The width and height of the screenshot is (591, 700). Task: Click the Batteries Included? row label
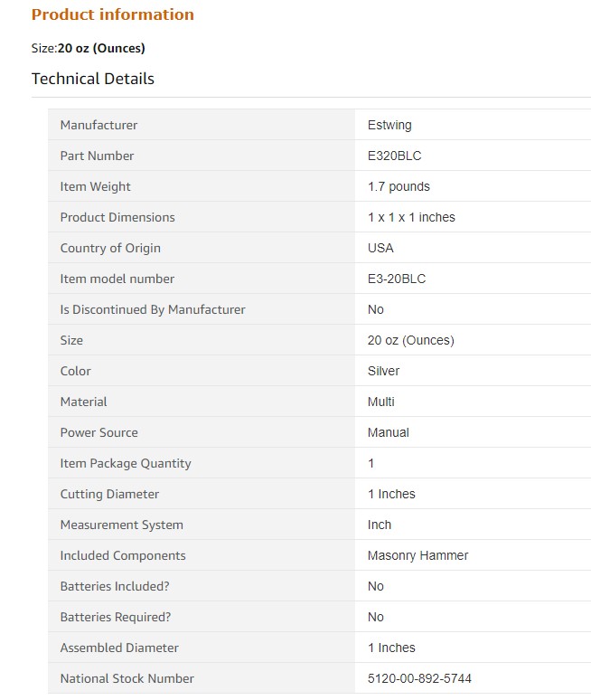coord(115,586)
